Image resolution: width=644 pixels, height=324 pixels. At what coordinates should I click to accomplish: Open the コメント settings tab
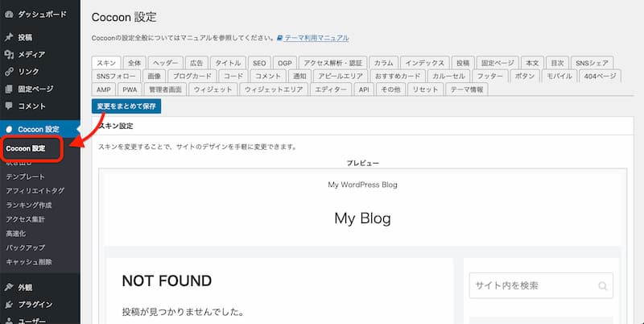tap(268, 76)
